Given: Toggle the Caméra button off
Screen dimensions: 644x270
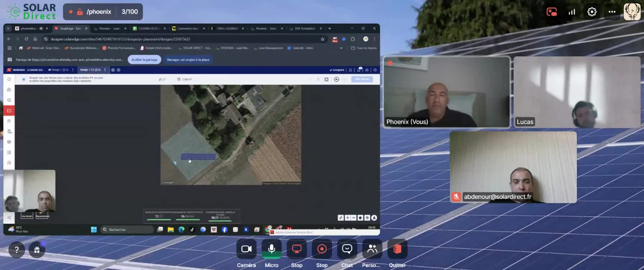Looking at the screenshot, I should pos(246,249).
